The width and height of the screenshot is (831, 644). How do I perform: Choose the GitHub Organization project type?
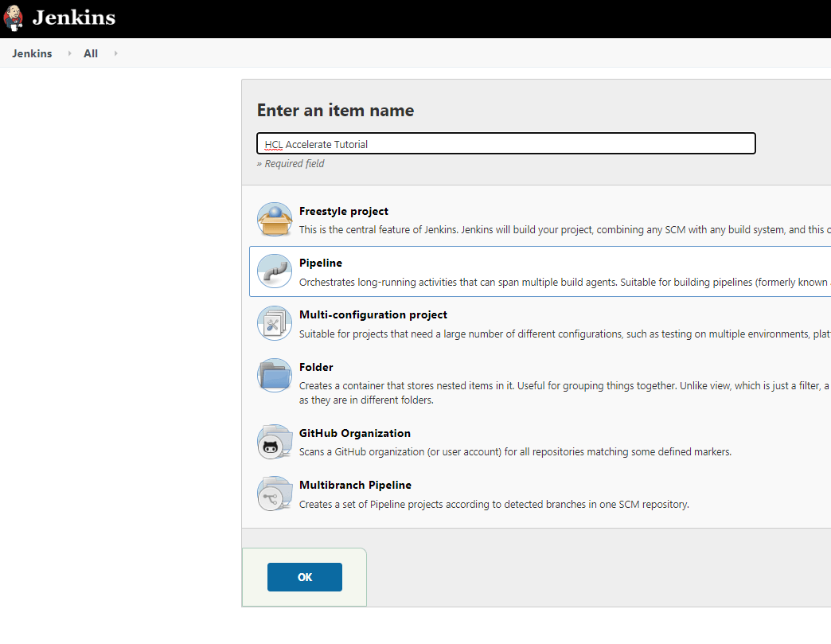pyautogui.click(x=354, y=433)
